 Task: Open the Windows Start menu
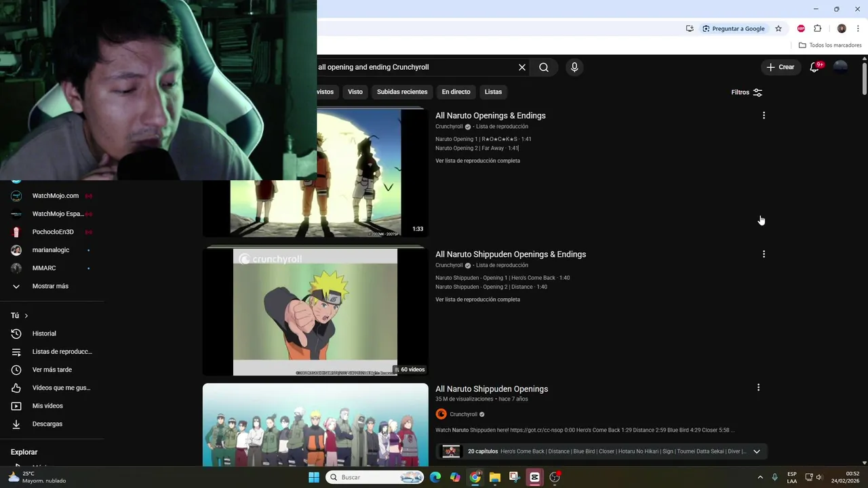tap(314, 477)
